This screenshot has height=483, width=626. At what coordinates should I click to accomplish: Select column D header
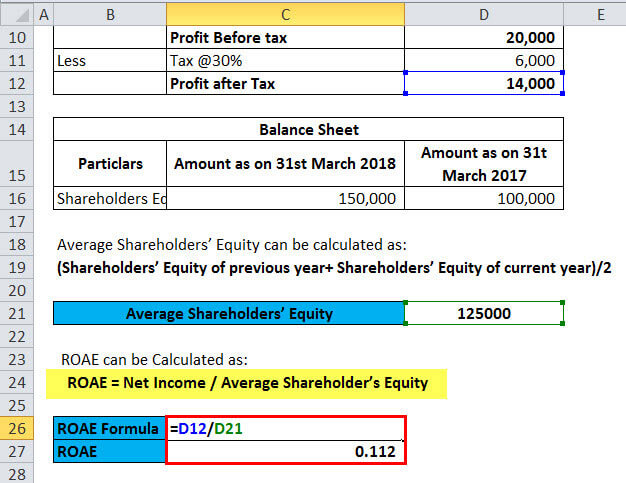[x=484, y=13]
